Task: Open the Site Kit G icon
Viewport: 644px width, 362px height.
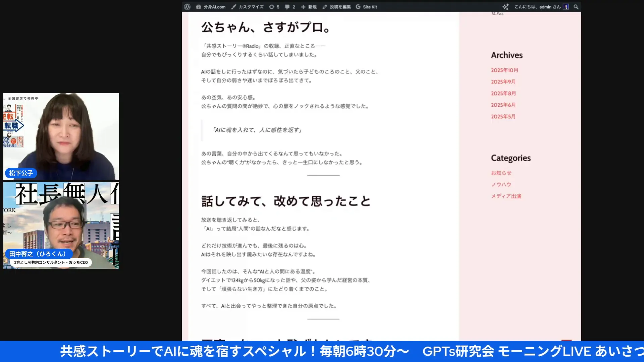Action: [358, 6]
